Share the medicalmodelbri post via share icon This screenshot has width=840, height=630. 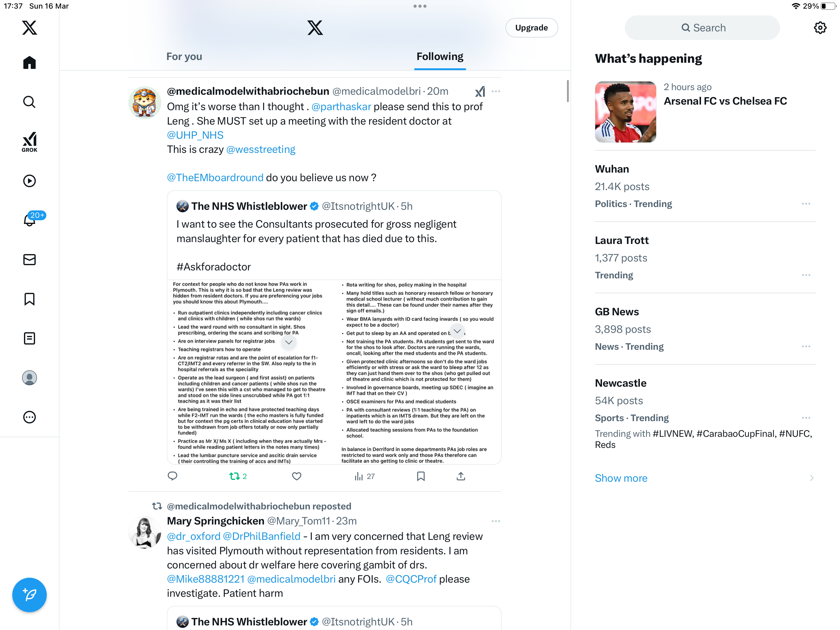pos(461,476)
